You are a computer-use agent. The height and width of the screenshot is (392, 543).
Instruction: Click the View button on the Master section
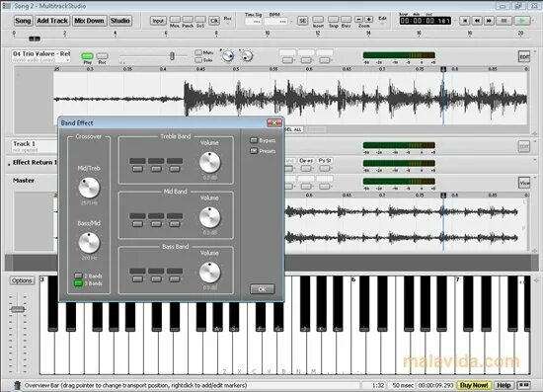524,183
